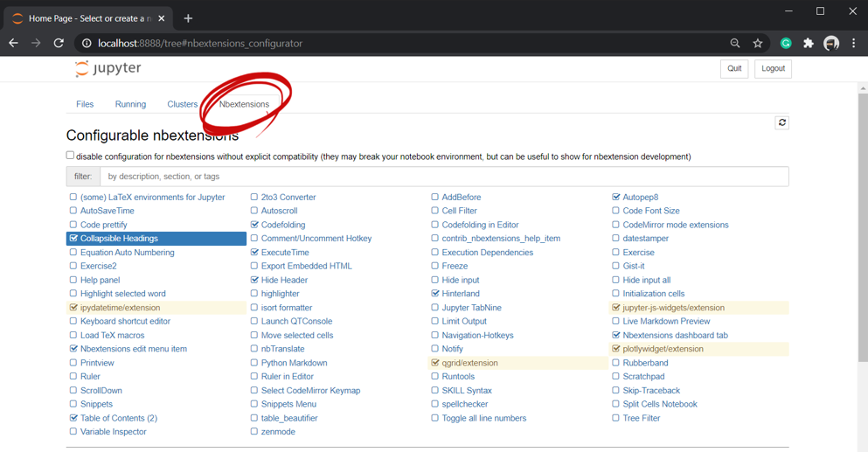Select the Tree Filter extension link
Screen dimensions: 868x452
point(641,418)
